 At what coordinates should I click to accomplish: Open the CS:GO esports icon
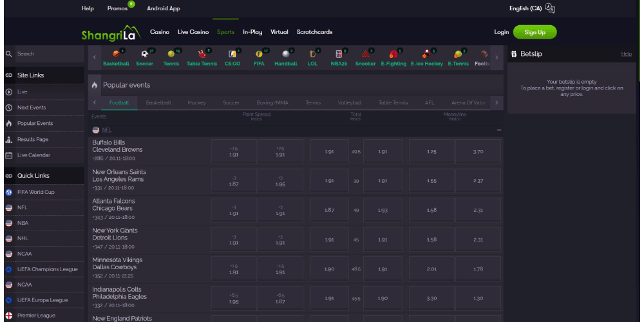click(232, 55)
